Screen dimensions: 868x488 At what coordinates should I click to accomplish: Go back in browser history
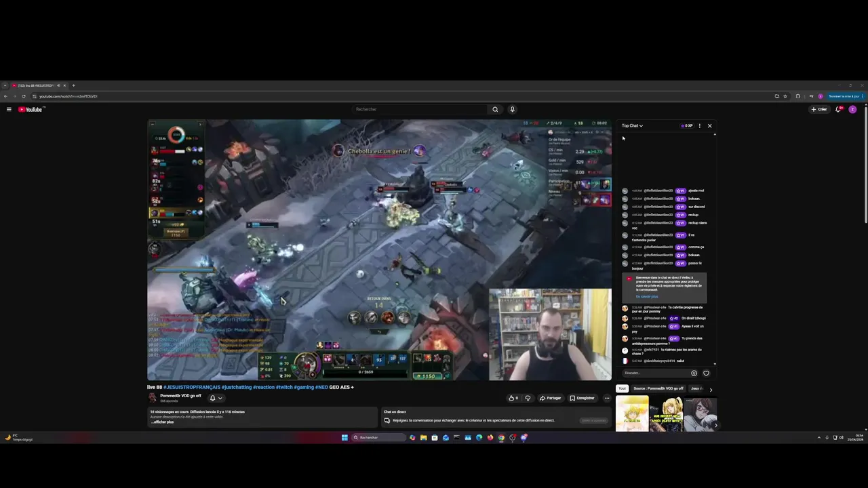click(x=5, y=96)
